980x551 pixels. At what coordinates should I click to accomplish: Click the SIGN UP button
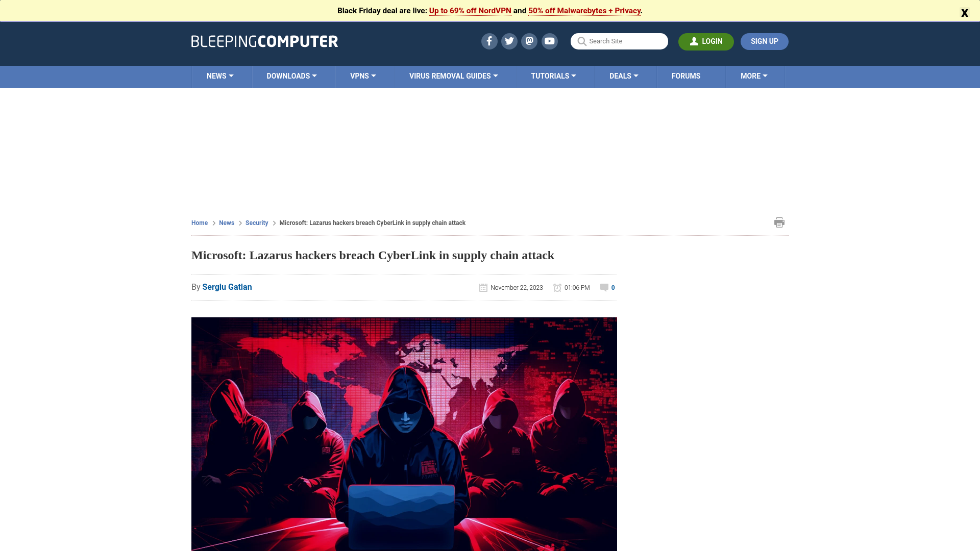(764, 41)
